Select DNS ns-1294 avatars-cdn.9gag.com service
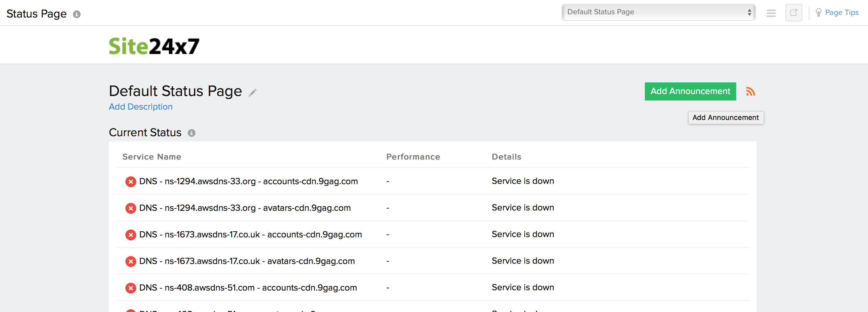This screenshot has height=312, width=868. pyautogui.click(x=245, y=208)
